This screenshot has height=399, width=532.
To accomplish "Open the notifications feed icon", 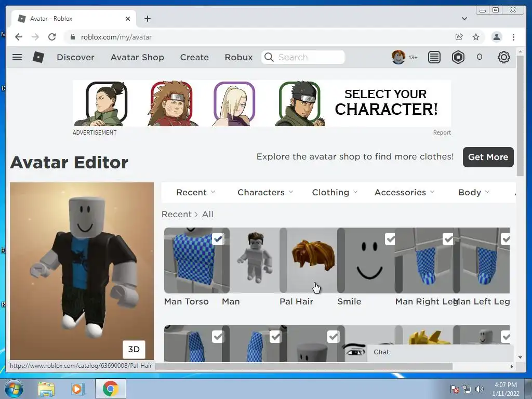I will pos(434,57).
